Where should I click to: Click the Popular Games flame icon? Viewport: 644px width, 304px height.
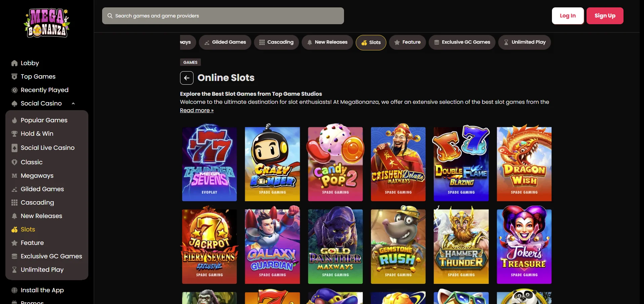(x=14, y=120)
